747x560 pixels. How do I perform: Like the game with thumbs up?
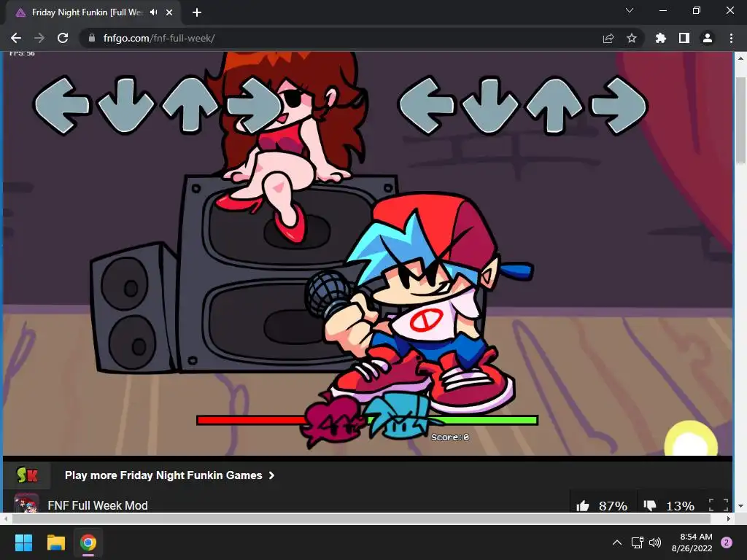pos(583,506)
